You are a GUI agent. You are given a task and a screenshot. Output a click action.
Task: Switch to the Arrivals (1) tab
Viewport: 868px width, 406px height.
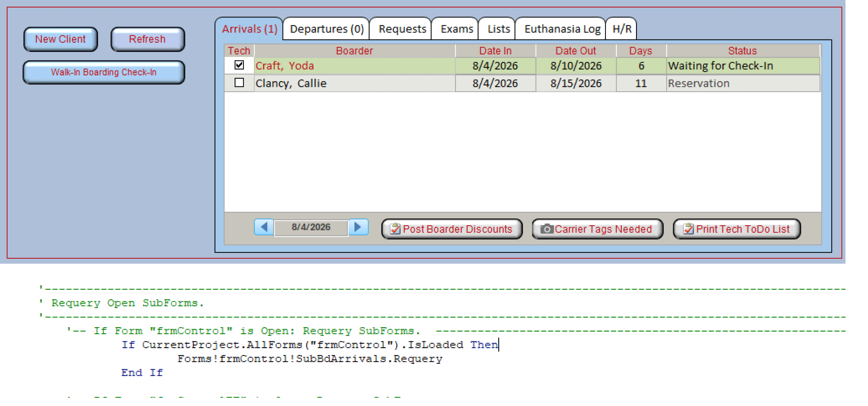tap(249, 29)
